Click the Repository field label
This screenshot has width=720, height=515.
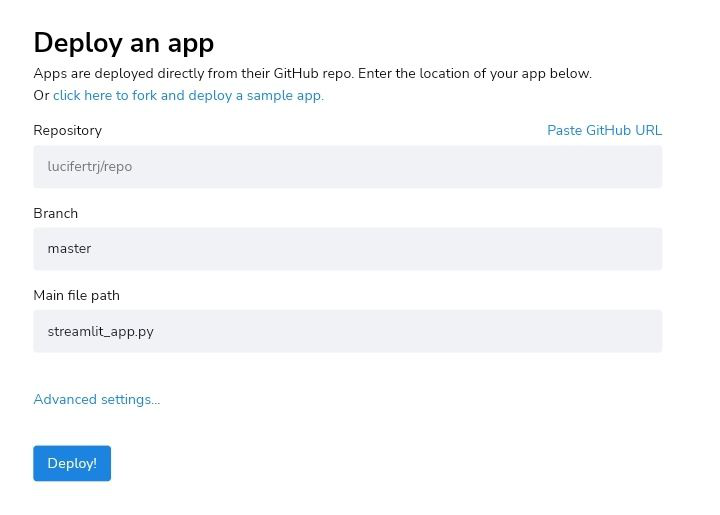coord(68,130)
